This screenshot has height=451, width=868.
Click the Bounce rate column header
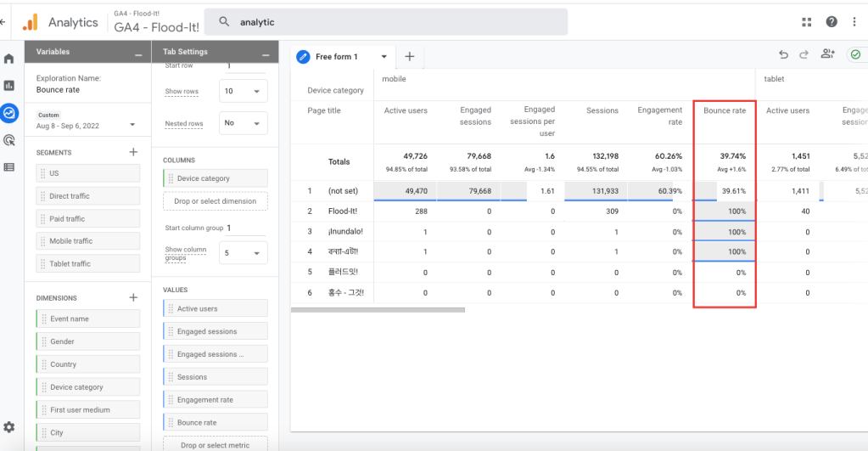pos(725,110)
